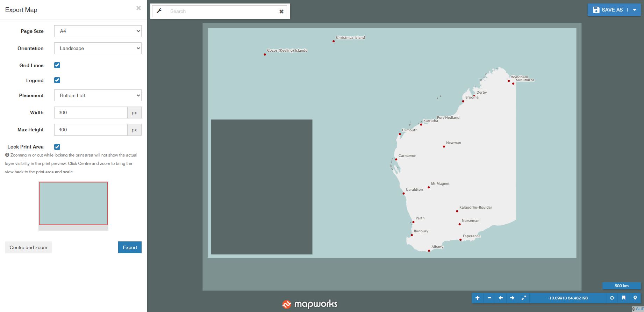The height and width of the screenshot is (312, 644).
Task: Open the Save As dropdown arrow
Action: click(635, 10)
